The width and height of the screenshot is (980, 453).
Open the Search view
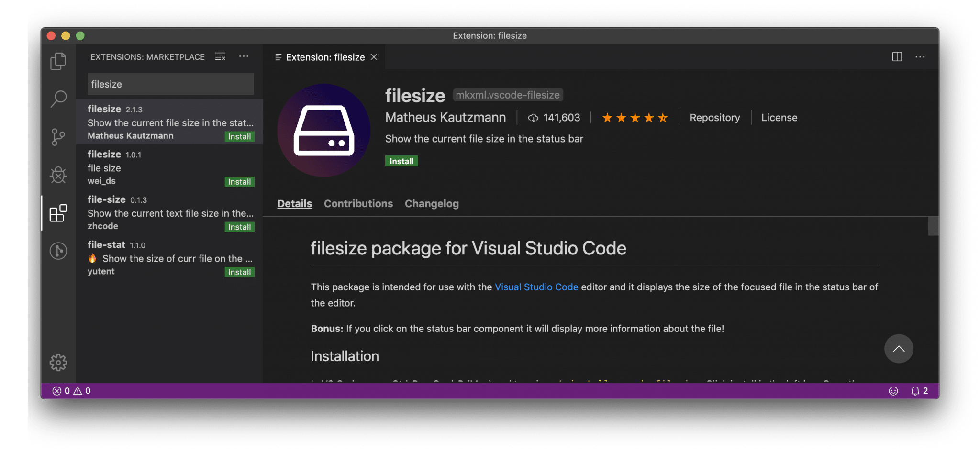58,99
